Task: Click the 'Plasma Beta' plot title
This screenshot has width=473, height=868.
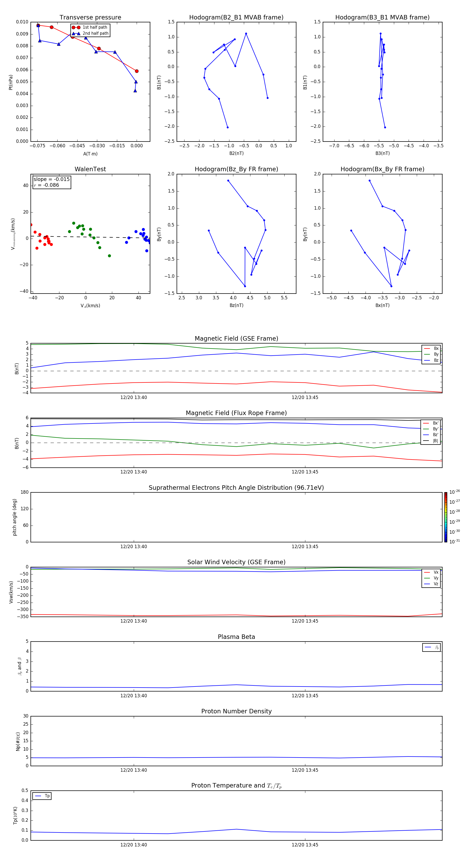Action: click(x=236, y=637)
